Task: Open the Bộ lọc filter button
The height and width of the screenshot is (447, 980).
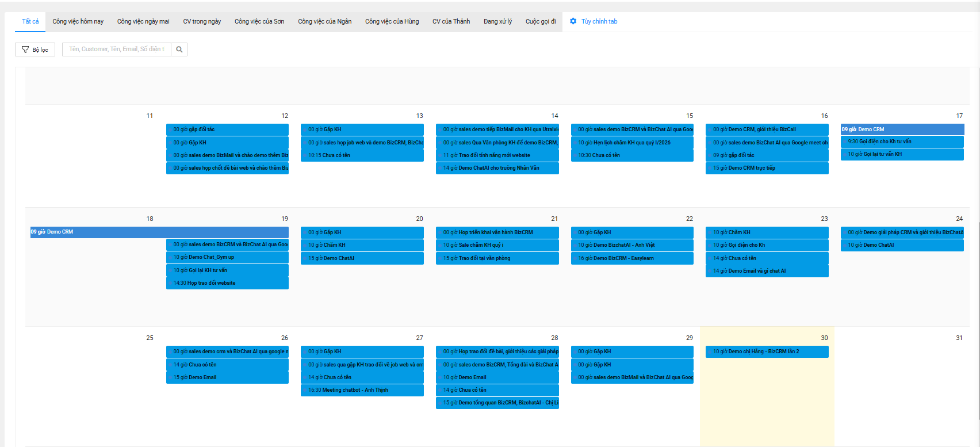Action: 35,49
